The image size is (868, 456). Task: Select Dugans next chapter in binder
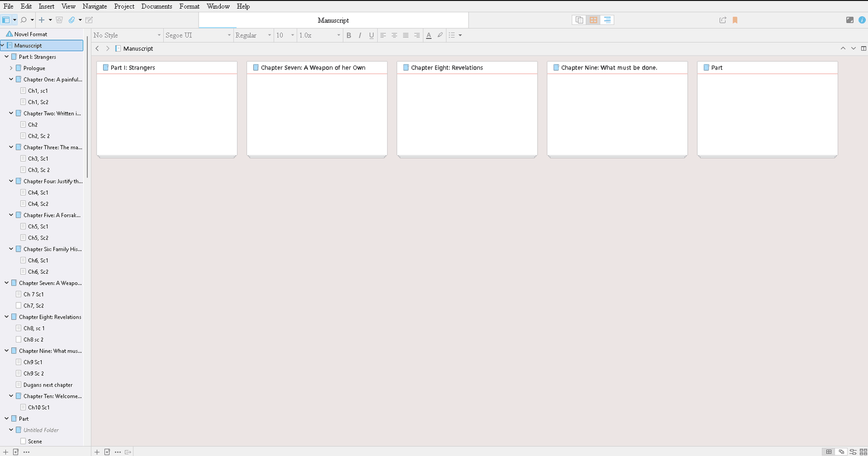pyautogui.click(x=48, y=385)
